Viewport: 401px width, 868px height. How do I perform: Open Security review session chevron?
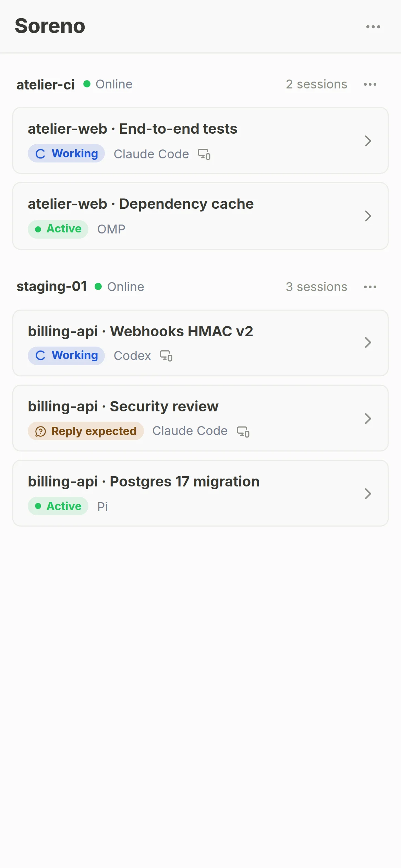point(368,419)
